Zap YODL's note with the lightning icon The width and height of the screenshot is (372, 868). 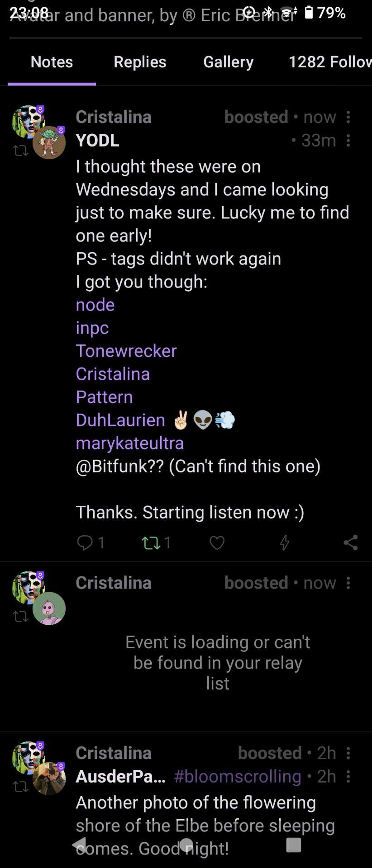pos(284,542)
